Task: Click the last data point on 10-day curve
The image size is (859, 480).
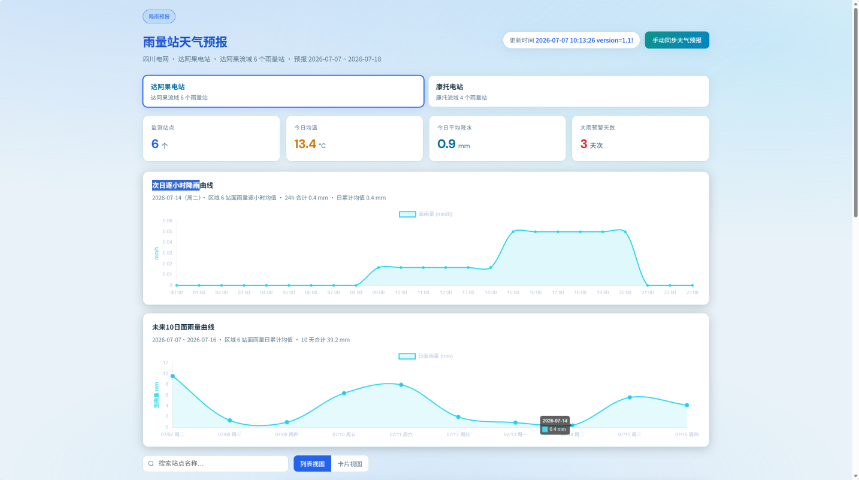Action: point(687,405)
